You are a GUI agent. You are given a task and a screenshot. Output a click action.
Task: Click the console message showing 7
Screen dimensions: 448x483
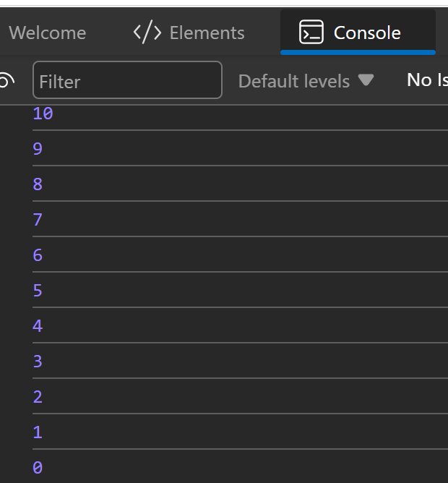[x=38, y=220]
